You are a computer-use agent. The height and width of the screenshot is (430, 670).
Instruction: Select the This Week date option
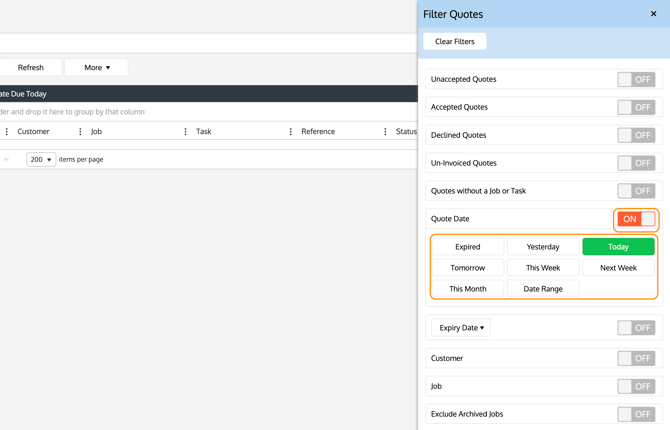[543, 268]
